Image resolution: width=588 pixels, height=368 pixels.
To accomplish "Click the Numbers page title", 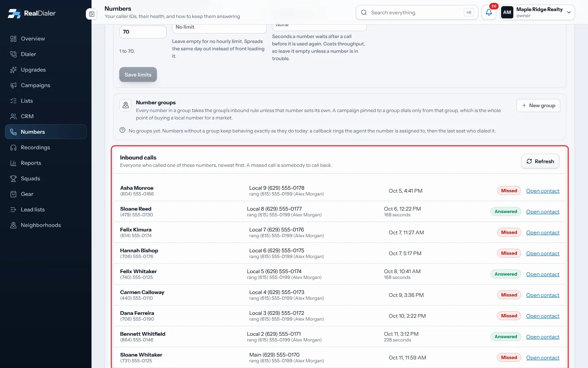I will [x=118, y=9].
